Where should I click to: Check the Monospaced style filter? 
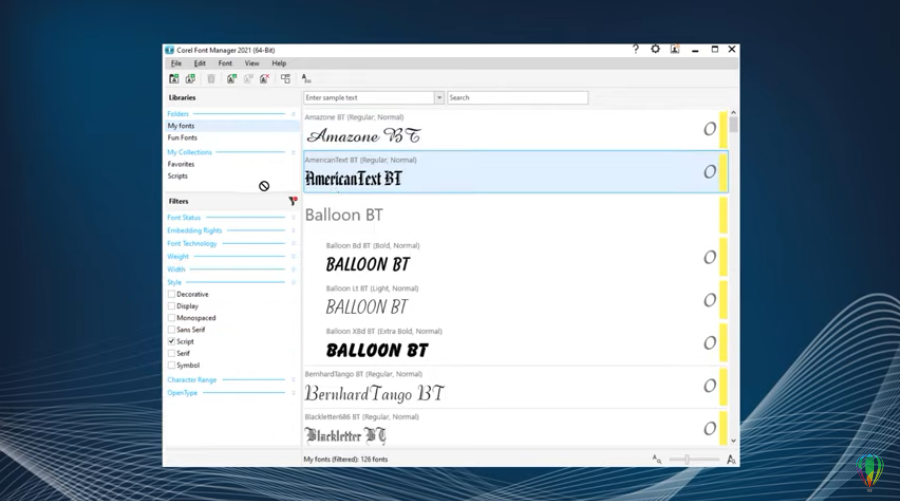pyautogui.click(x=171, y=317)
